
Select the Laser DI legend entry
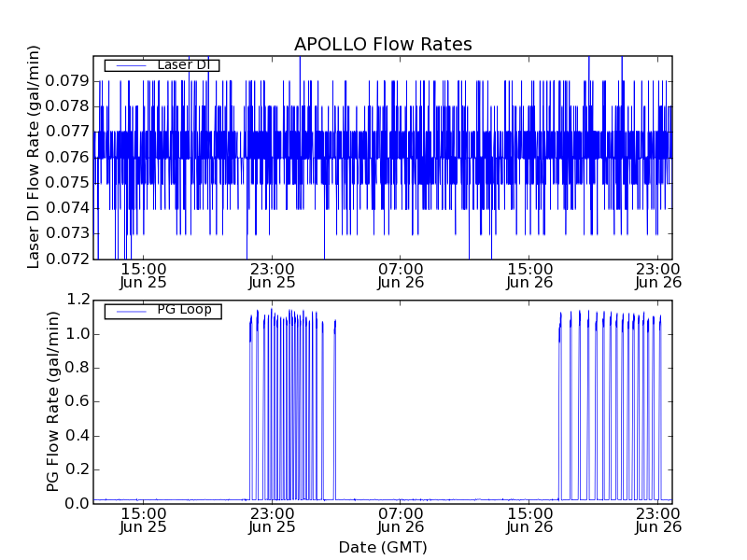[x=162, y=65]
